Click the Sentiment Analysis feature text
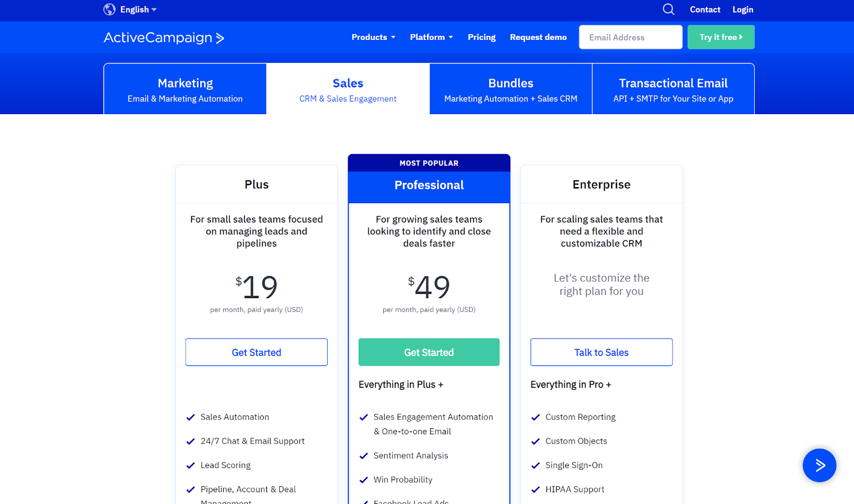The image size is (854, 504). tap(411, 455)
